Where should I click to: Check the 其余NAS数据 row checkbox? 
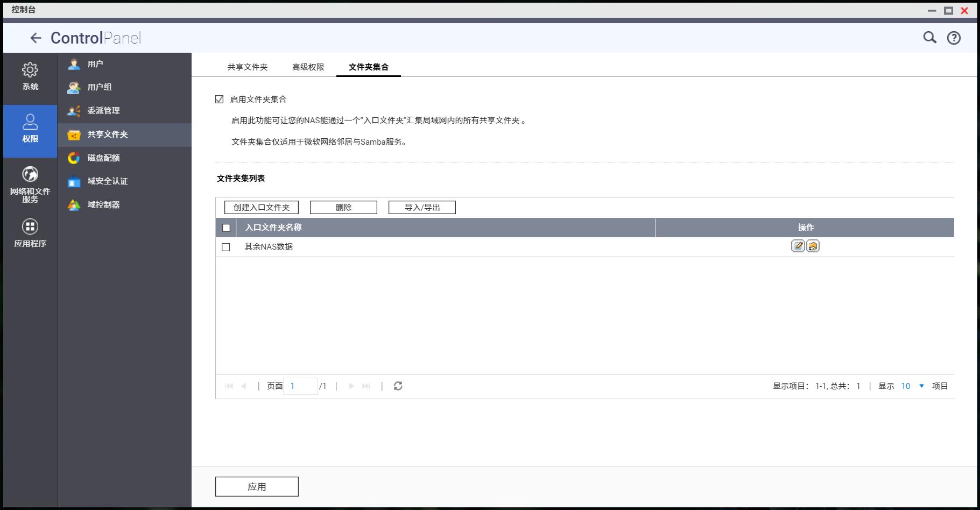pos(225,247)
